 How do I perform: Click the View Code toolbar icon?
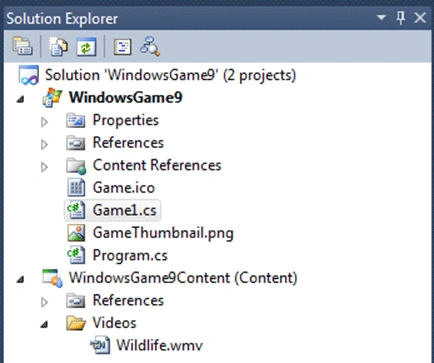[122, 46]
